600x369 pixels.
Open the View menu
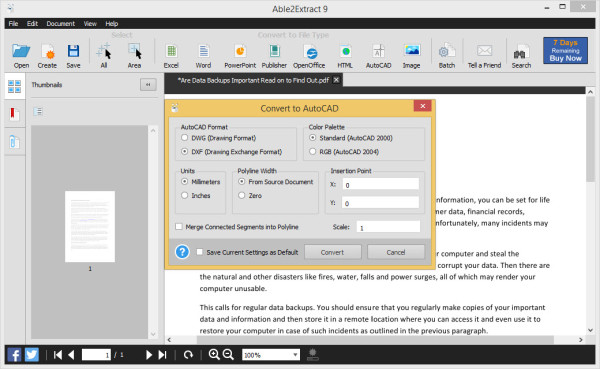point(90,23)
